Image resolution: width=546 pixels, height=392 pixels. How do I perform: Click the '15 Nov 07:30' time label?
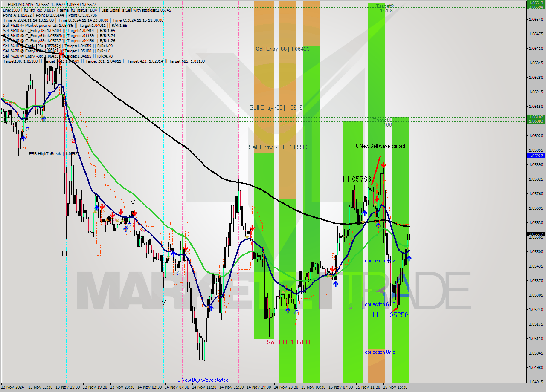click(x=340, y=387)
